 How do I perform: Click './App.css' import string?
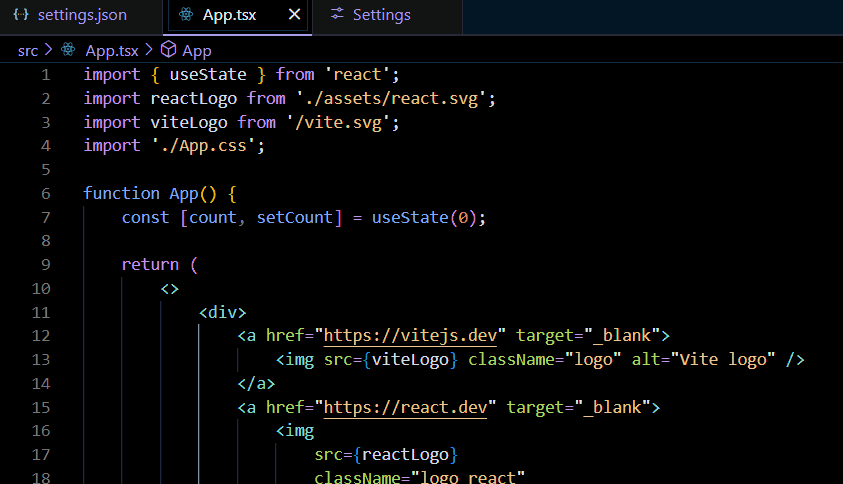pos(204,146)
